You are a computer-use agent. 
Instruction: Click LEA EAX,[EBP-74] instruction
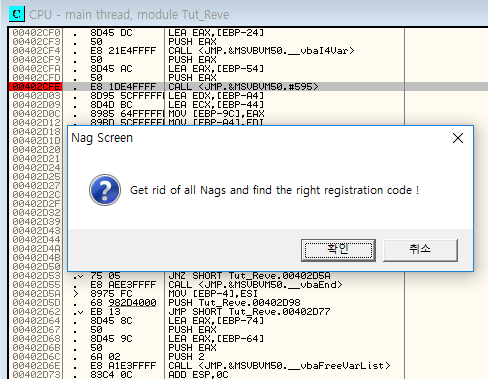click(x=216, y=321)
